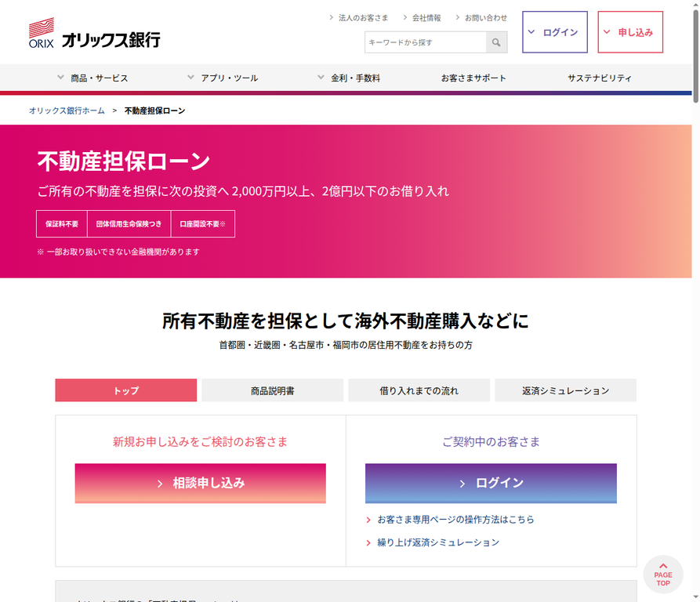Viewport: 700px width, 602px height.
Task: Select the トップ tab
Action: (126, 390)
